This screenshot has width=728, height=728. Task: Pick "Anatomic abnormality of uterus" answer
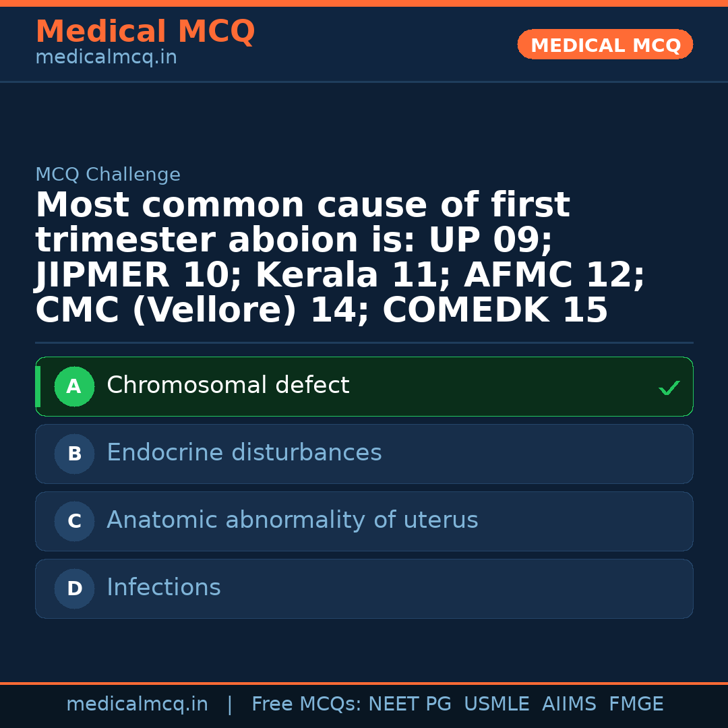[292, 520]
